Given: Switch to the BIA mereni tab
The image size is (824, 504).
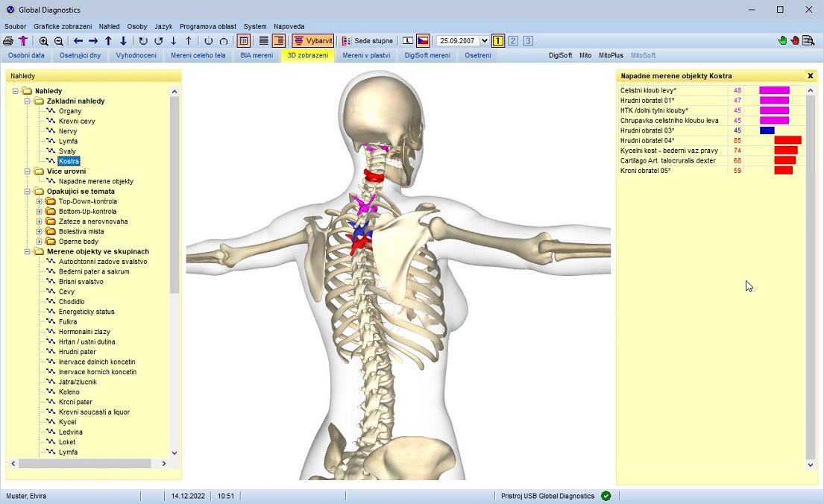Looking at the screenshot, I should point(257,55).
